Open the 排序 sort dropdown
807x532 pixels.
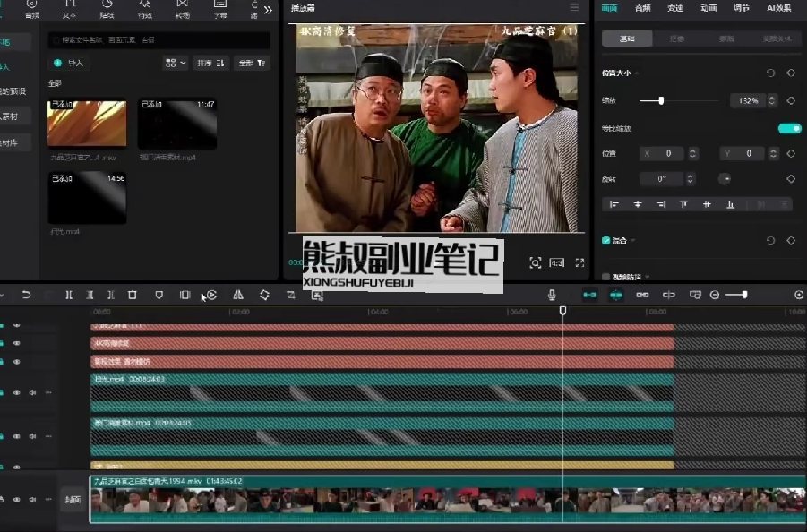coord(210,63)
